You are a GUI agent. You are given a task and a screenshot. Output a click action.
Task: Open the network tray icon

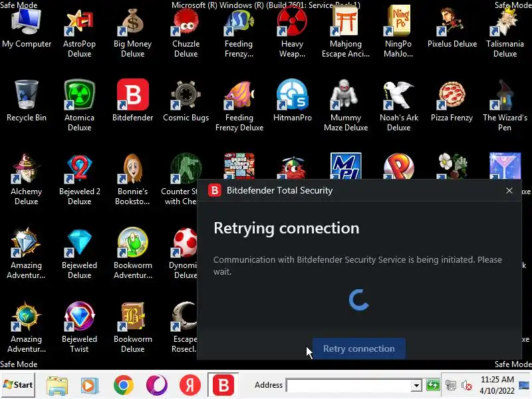coord(451,386)
